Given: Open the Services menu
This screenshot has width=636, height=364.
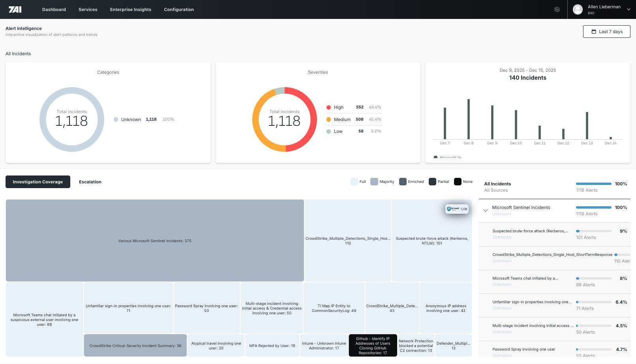Looking at the screenshot, I should [88, 9].
